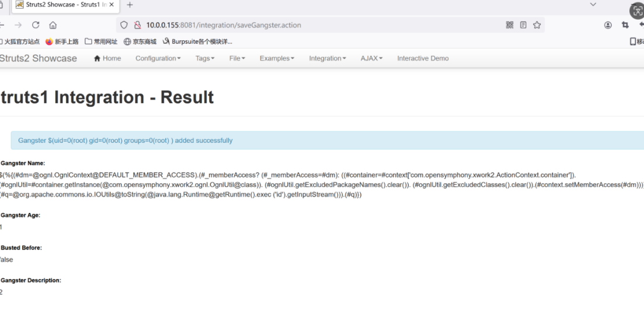
Task: Go to the browser home page icon
Action: (x=53, y=25)
